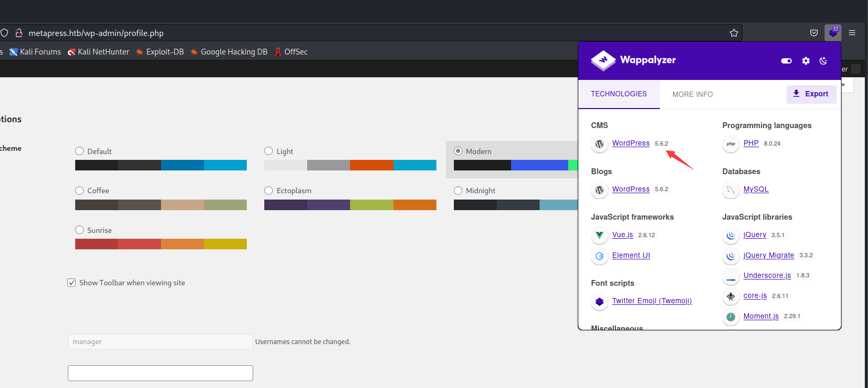Click the jQuery icon
868x388 pixels.
coord(731,235)
